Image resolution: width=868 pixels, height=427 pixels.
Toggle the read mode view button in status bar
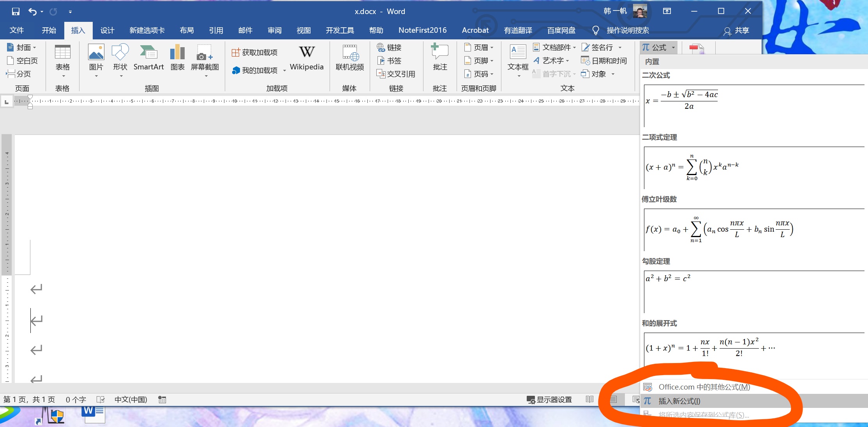coord(589,399)
